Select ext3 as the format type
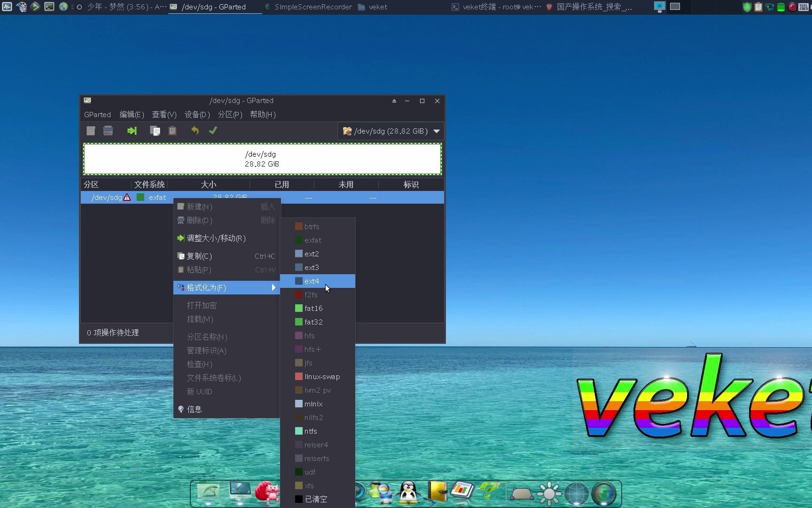Viewport: 812px width, 508px height. 318,268
